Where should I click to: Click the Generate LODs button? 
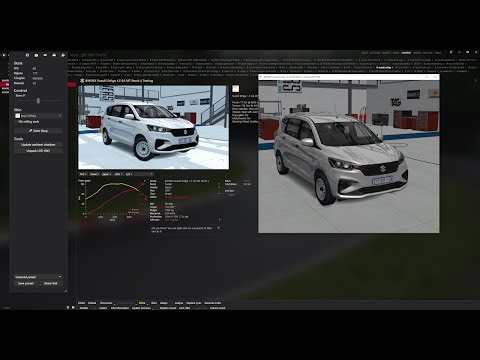(213, 303)
